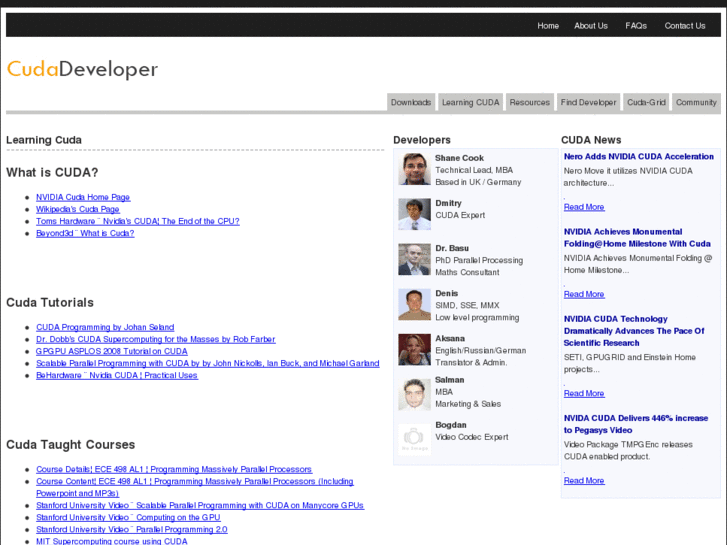Open the Downloads tab
Viewport: 727px width, 545px height.
click(411, 103)
